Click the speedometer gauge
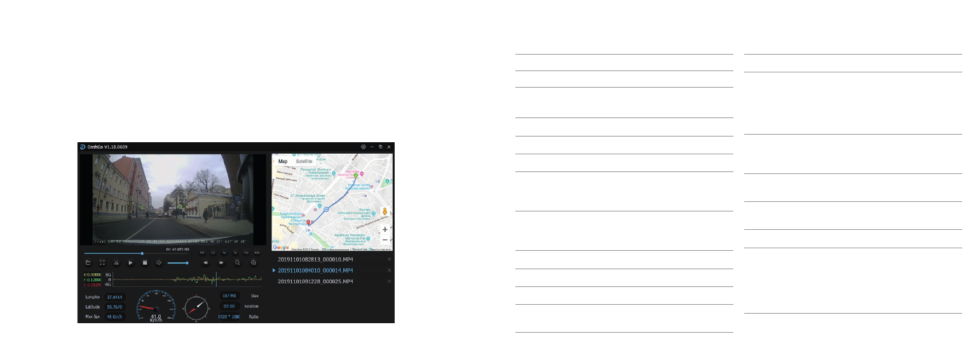 click(x=156, y=307)
